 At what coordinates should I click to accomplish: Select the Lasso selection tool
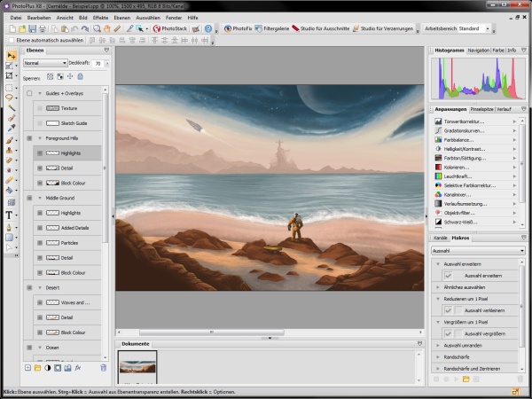(9, 98)
